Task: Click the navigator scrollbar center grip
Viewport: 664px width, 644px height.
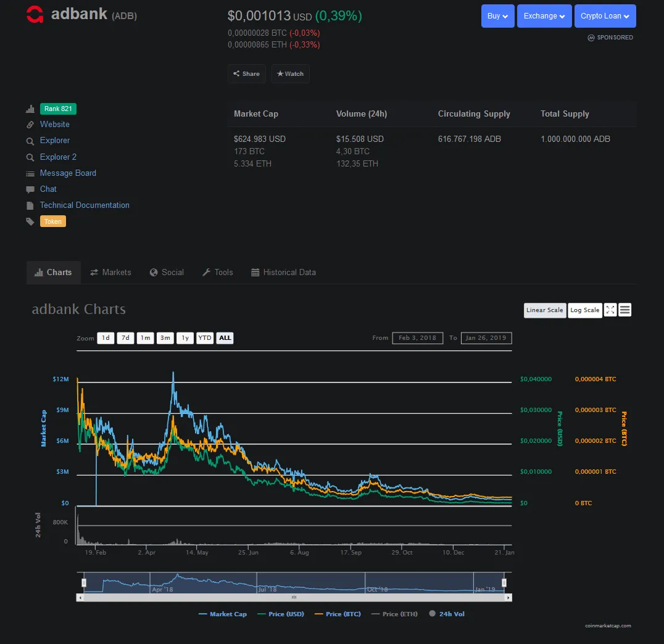Action: tap(294, 597)
